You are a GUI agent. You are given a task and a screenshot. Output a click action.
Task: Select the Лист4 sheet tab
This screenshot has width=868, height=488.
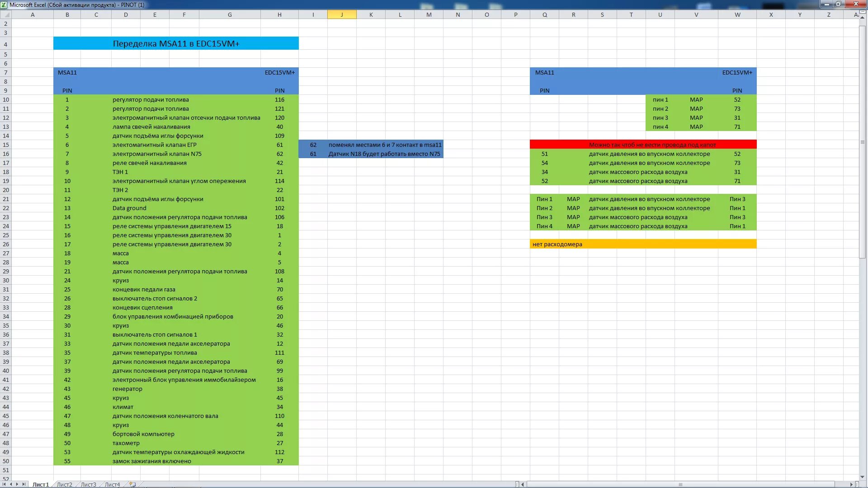pos(112,484)
